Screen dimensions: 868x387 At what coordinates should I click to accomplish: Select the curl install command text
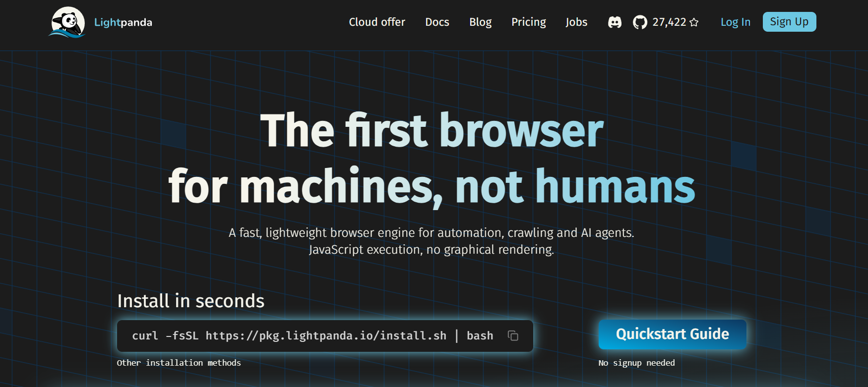[x=312, y=336]
